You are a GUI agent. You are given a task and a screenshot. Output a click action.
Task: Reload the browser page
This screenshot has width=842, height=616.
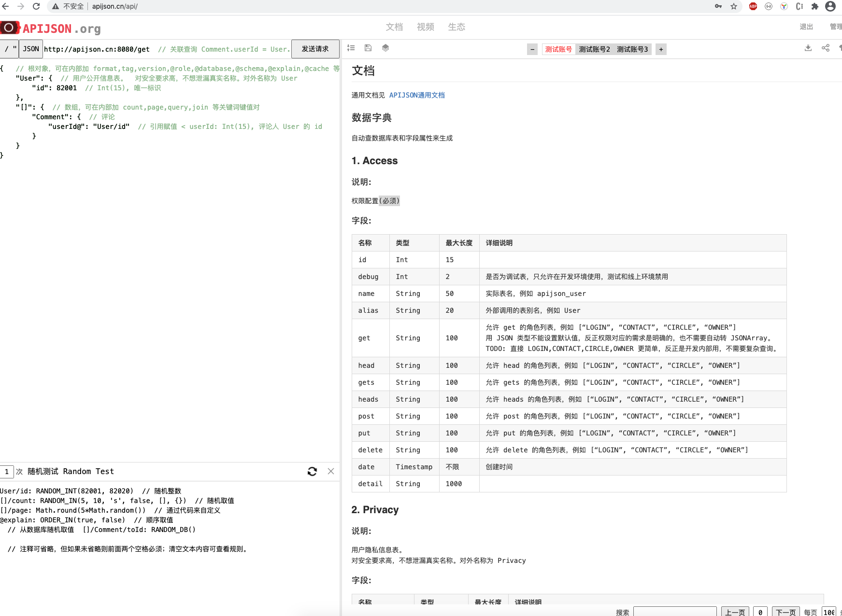(36, 6)
